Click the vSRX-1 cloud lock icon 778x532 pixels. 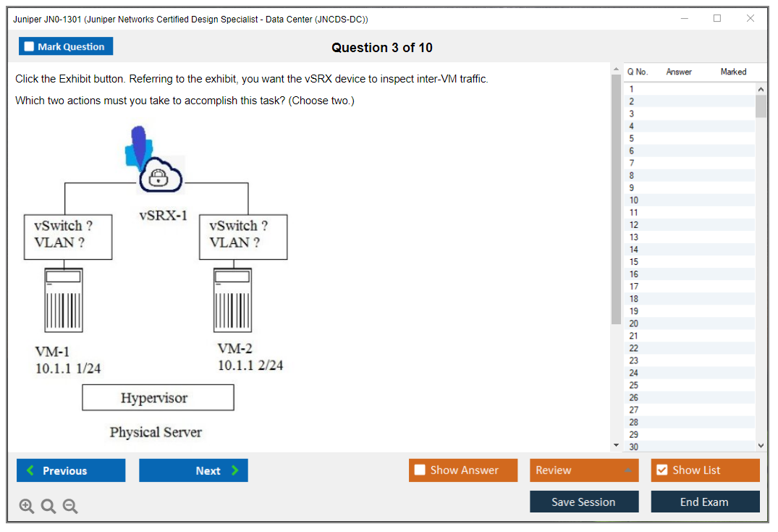coord(160,176)
